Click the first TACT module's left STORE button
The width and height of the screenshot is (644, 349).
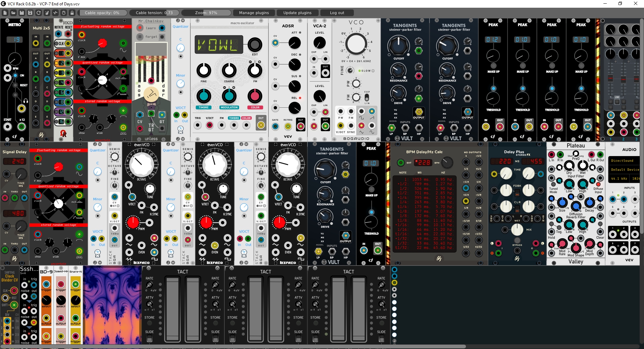150,323
